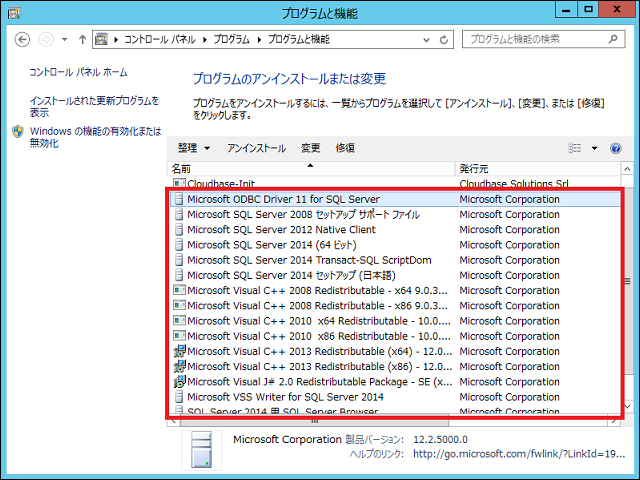Open the go.microsoft.com help link

tap(519, 454)
